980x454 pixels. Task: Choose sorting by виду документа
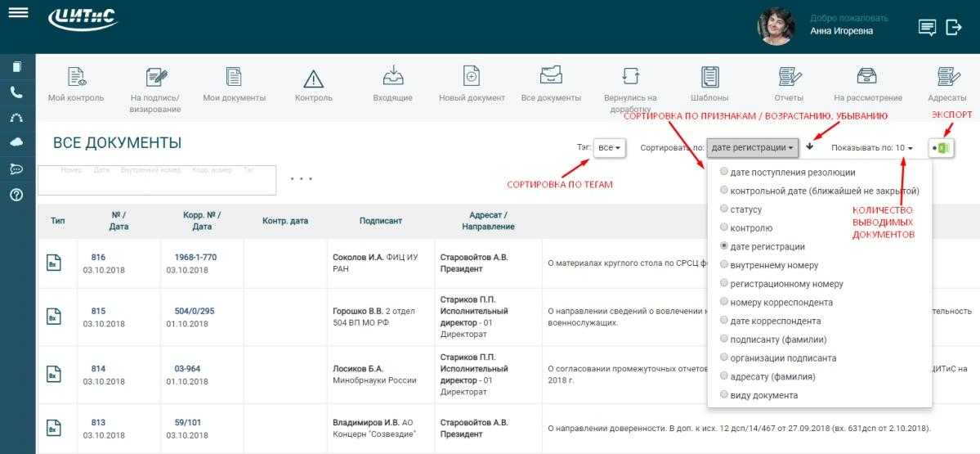[x=724, y=395]
